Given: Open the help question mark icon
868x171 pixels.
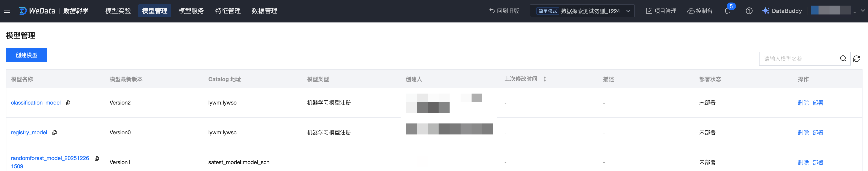Looking at the screenshot, I should pyautogui.click(x=749, y=11).
